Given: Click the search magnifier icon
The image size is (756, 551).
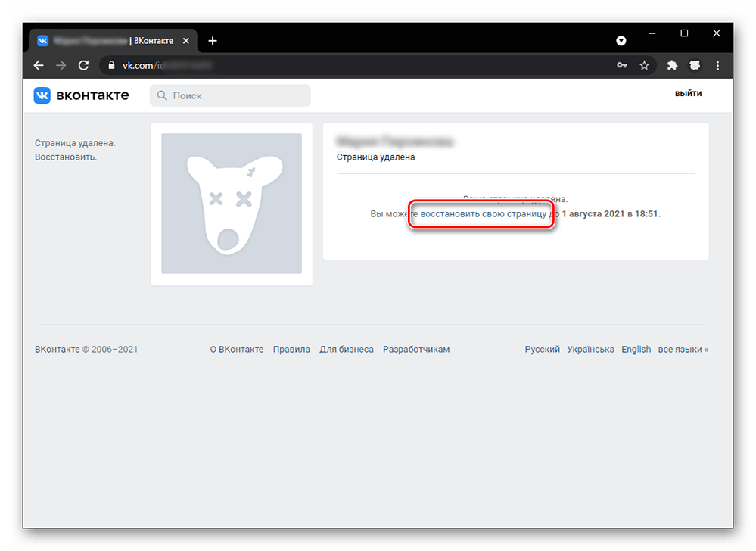Looking at the screenshot, I should coord(162,95).
